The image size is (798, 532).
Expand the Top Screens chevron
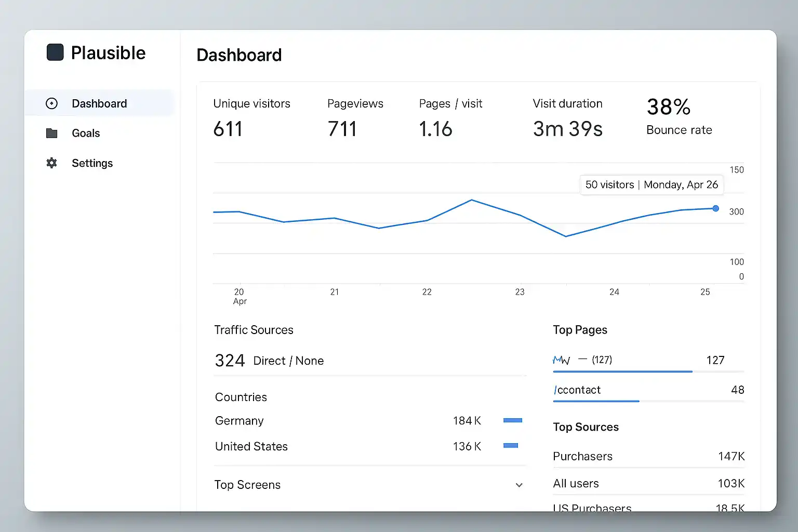(x=518, y=485)
